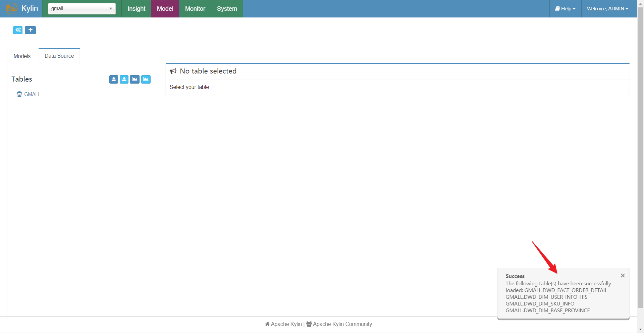Screen dimensions: 644x333
Task: Click the Kylin logo icon
Action: coord(11,8)
